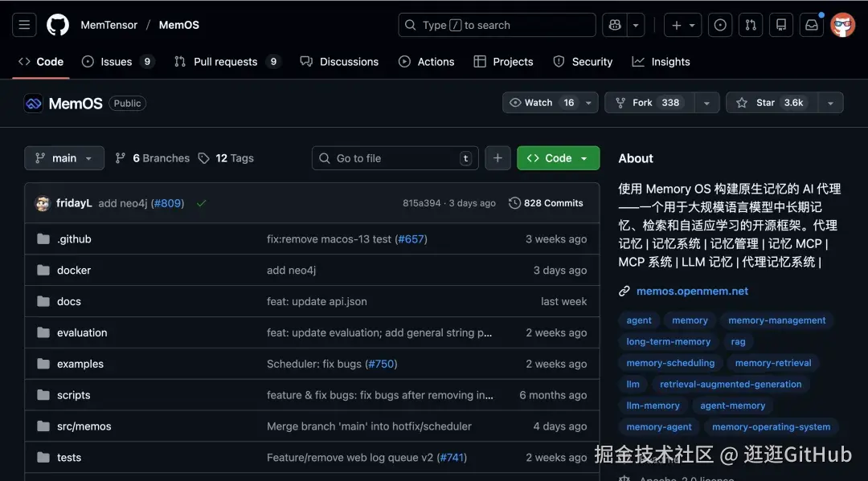Screen dimensions: 868x481
Task: Open the create new plus menu
Action: [x=682, y=25]
